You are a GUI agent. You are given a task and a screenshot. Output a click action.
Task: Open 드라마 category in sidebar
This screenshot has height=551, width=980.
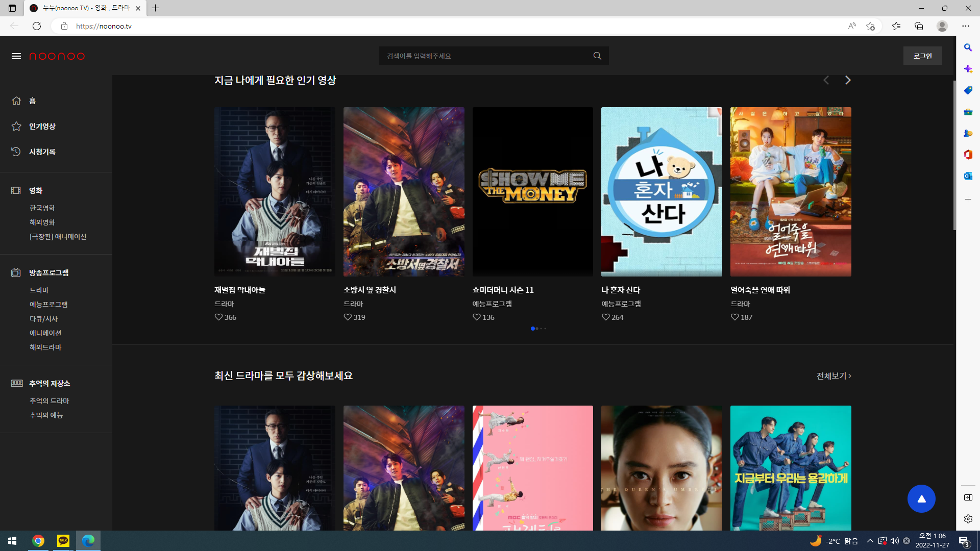point(39,290)
